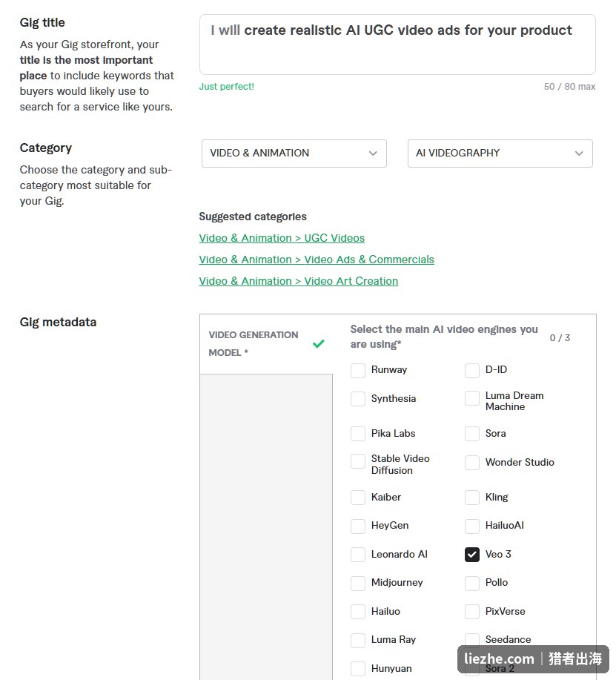Check the Runway checkbox
616x680 pixels.
[x=358, y=370]
